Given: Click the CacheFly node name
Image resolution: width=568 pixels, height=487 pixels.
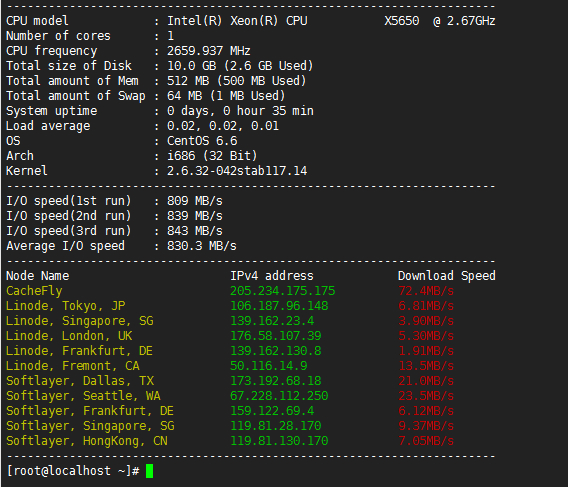Looking at the screenshot, I should 34,291.
